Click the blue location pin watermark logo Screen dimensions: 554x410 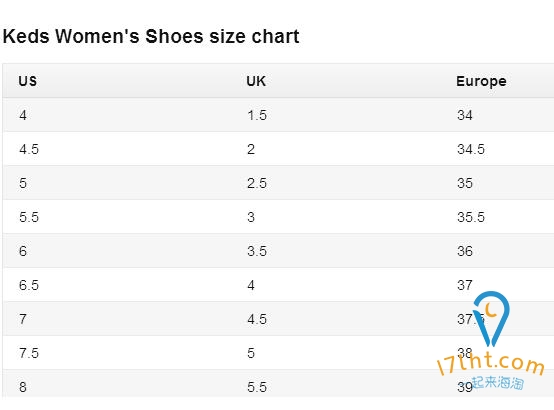(x=491, y=318)
